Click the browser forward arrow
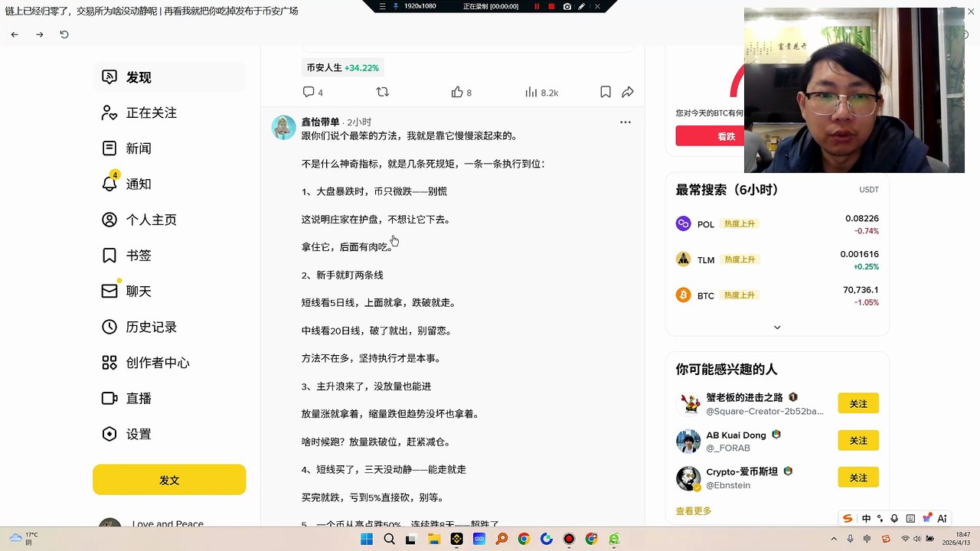The image size is (980, 551). (40, 34)
